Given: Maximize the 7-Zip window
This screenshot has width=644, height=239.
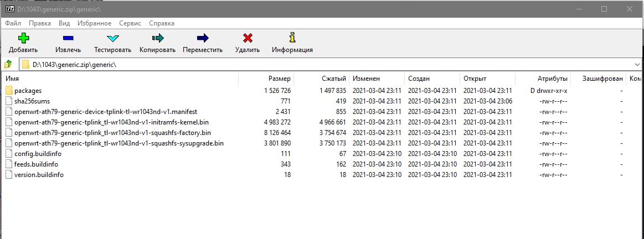Looking at the screenshot, I should 604,9.
